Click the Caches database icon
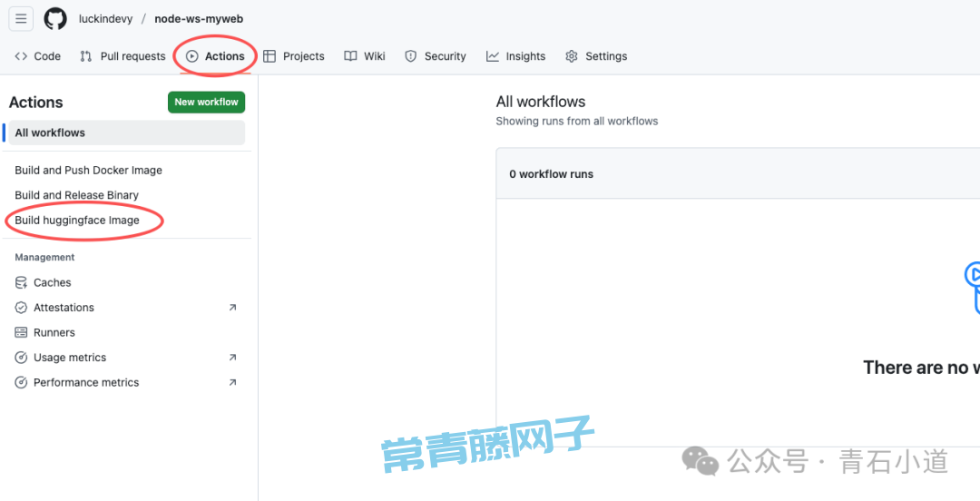The width and height of the screenshot is (980, 501). (21, 283)
